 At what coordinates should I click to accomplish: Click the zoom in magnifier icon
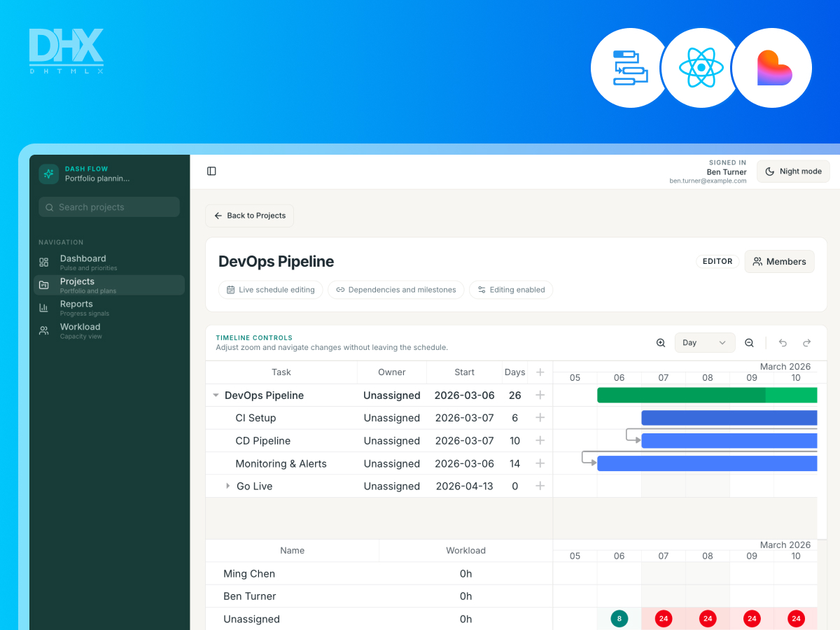point(661,343)
